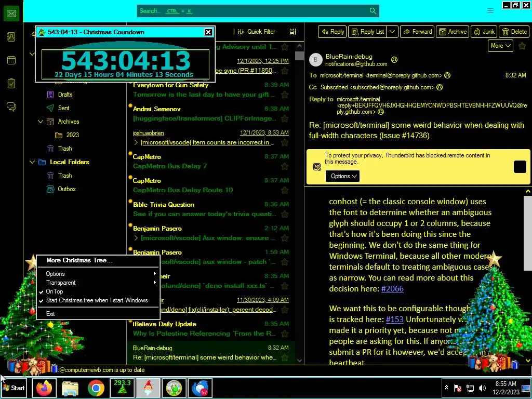The image size is (532, 399).
Task: Open the More actions dropdown
Action: point(500,46)
